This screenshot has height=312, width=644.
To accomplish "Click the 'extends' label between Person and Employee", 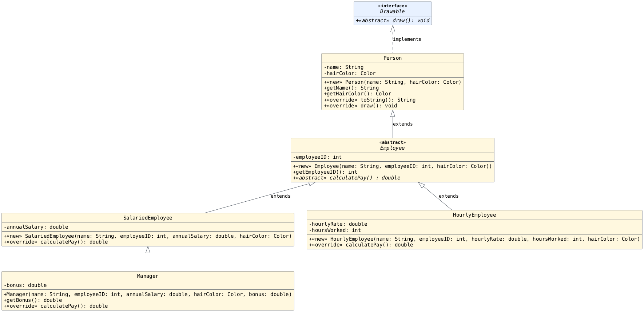I will [403, 124].
